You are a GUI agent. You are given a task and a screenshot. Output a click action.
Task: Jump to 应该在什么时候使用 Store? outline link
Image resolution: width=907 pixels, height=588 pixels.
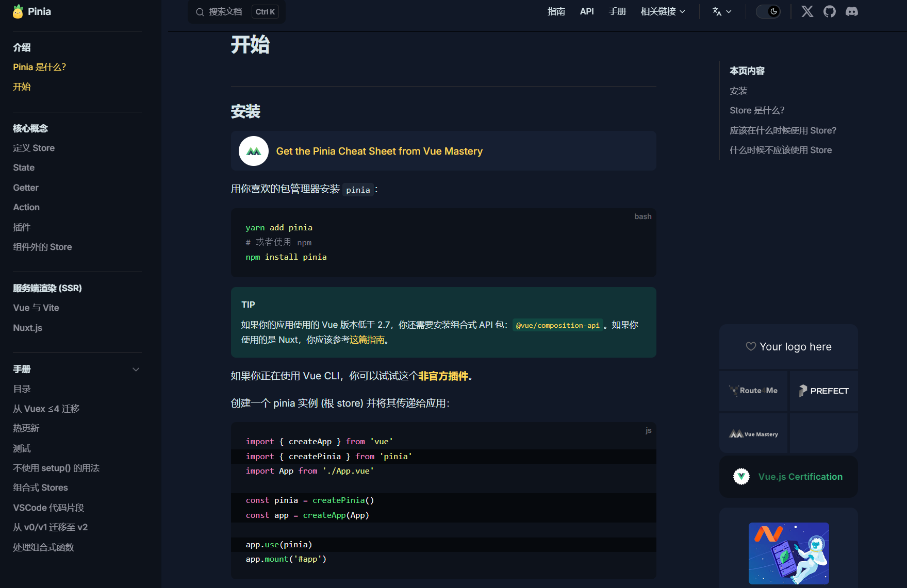tap(783, 130)
